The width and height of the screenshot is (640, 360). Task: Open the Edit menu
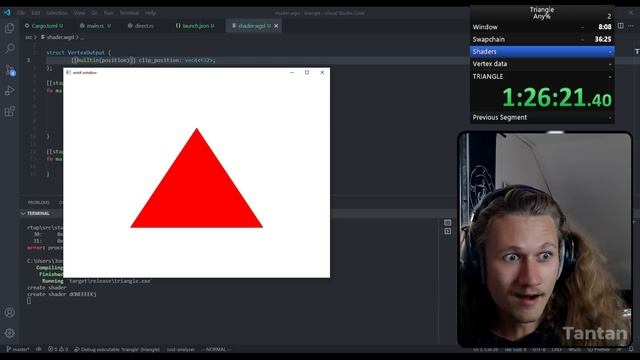pyautogui.click(x=36, y=13)
